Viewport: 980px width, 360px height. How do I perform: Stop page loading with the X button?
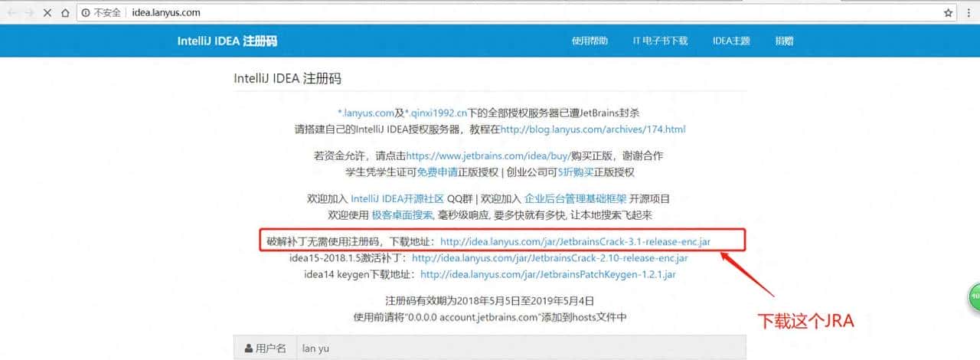point(47,13)
